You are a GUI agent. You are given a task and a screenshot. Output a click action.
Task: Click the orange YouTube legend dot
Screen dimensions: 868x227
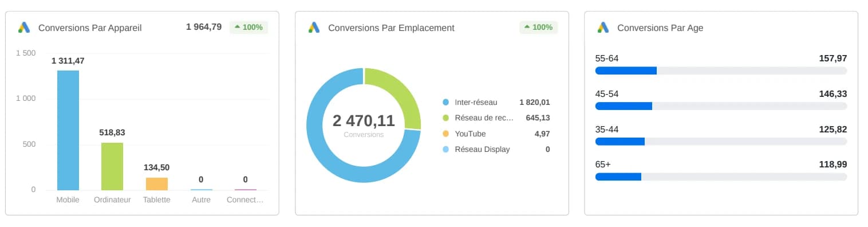point(446,134)
